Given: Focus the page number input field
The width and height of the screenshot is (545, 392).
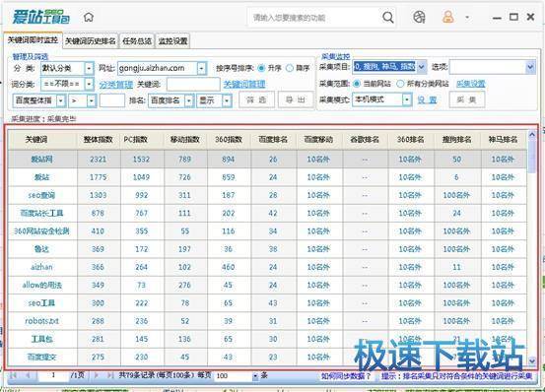Looking at the screenshot, I should (x=53, y=375).
